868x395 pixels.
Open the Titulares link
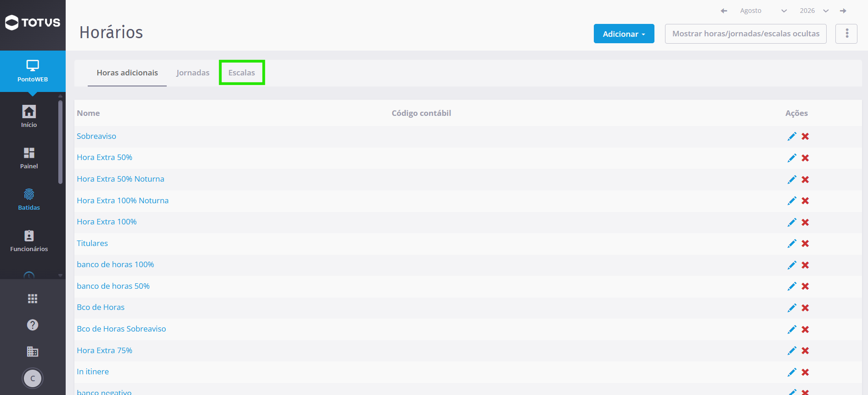(92, 243)
